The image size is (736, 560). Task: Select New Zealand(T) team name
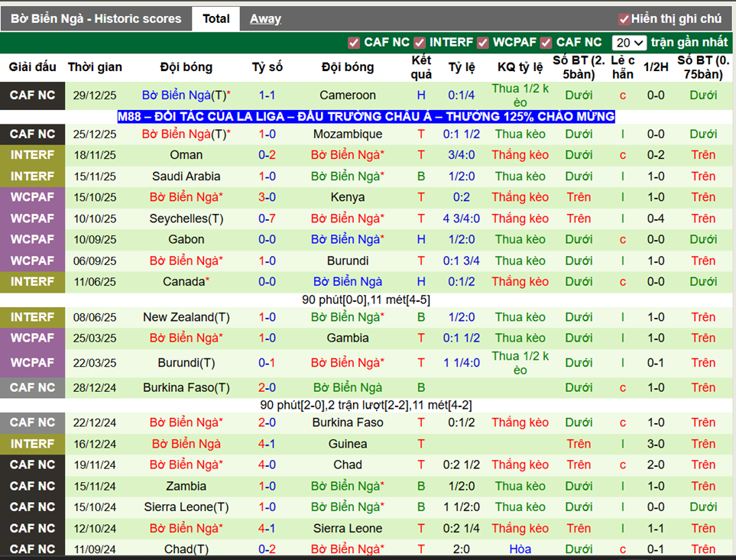click(x=186, y=317)
